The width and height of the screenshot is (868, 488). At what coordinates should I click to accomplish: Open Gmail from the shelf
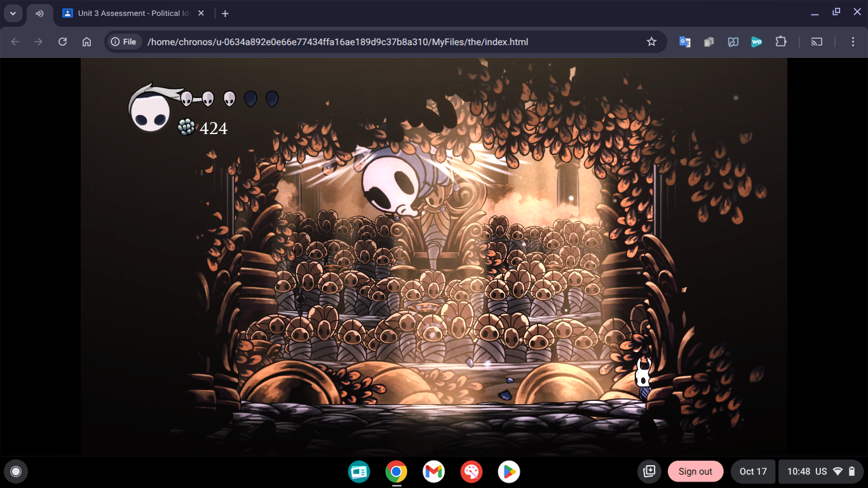point(433,471)
